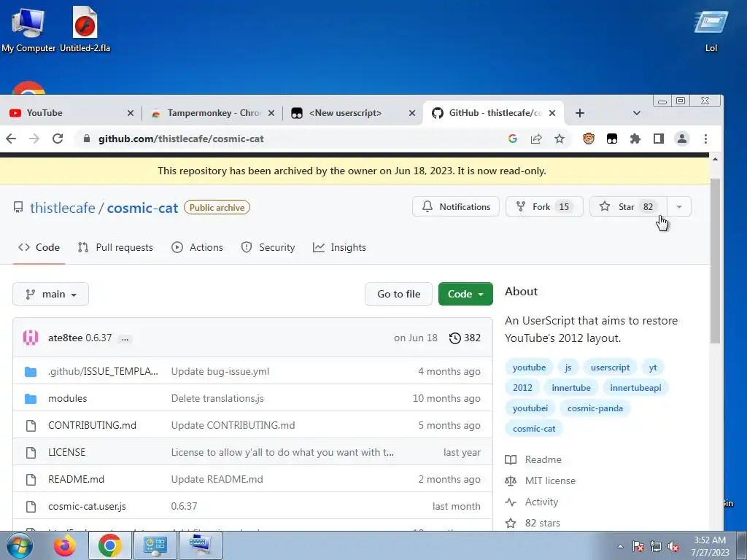Click the Go to file button
This screenshot has height=560, width=747.
[399, 294]
